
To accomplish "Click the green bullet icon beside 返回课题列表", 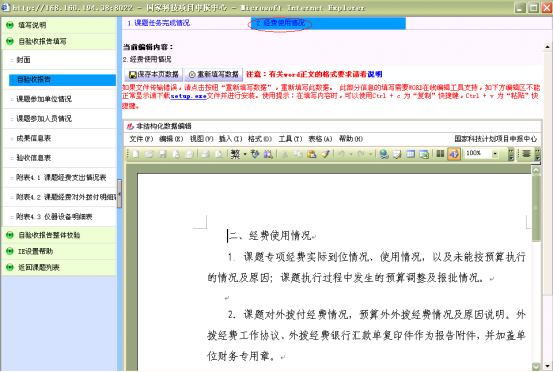I will (10, 267).
